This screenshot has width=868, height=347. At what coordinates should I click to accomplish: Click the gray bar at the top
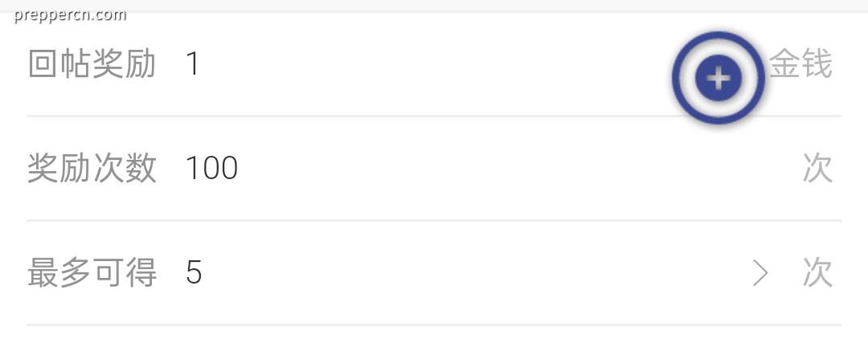(x=434, y=5)
